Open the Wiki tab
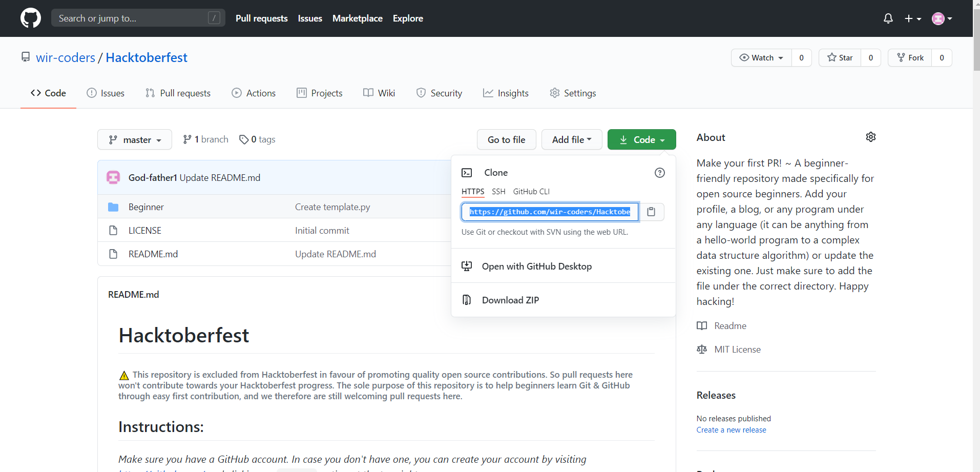Image resolution: width=980 pixels, height=472 pixels. [x=379, y=93]
